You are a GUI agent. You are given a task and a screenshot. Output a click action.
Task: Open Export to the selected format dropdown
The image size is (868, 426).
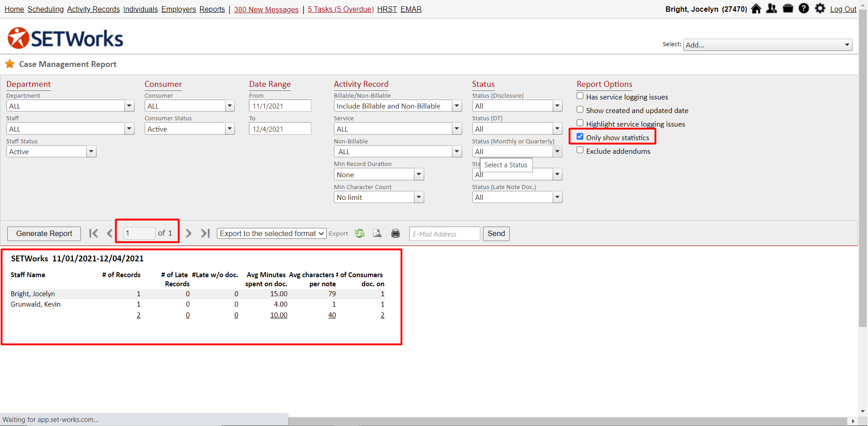272,233
